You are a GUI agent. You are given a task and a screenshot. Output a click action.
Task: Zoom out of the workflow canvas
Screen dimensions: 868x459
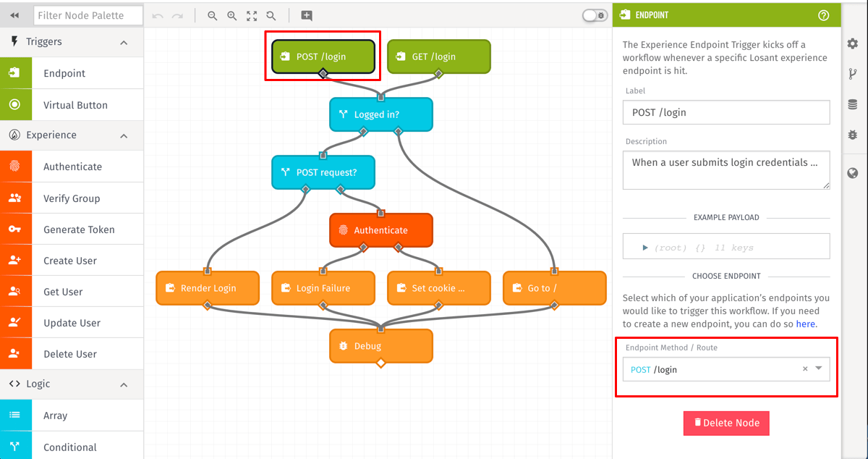coord(213,15)
